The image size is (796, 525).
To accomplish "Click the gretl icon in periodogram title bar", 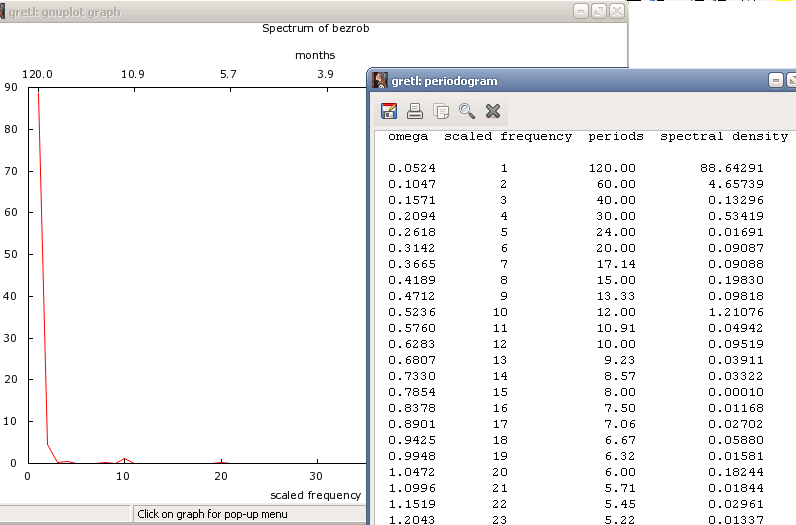I will point(380,80).
